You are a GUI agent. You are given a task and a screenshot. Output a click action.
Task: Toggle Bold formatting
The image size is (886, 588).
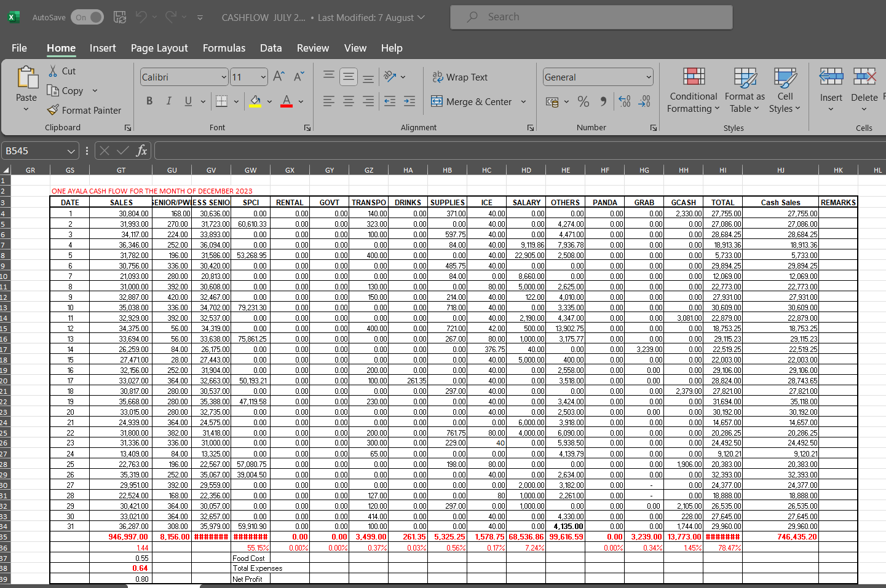[x=149, y=101]
